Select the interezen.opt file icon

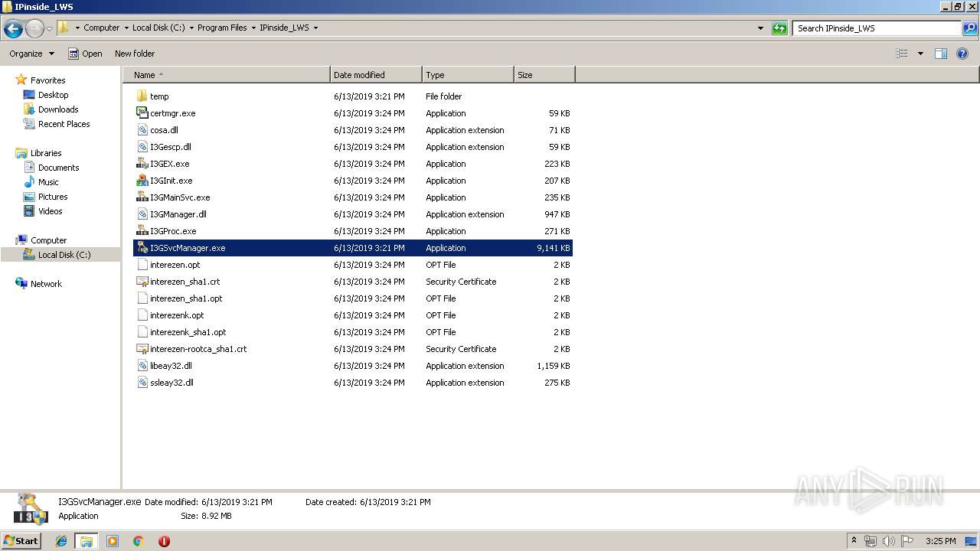point(142,265)
